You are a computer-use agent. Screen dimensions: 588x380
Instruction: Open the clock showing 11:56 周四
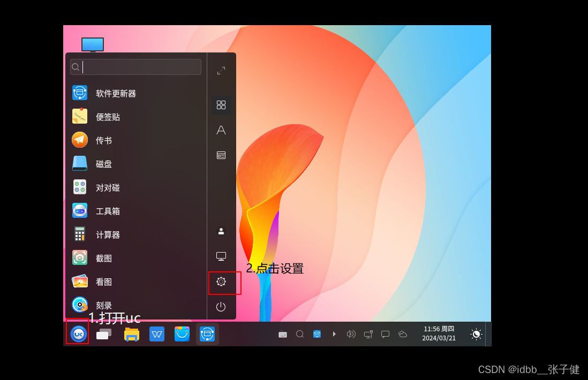point(439,333)
